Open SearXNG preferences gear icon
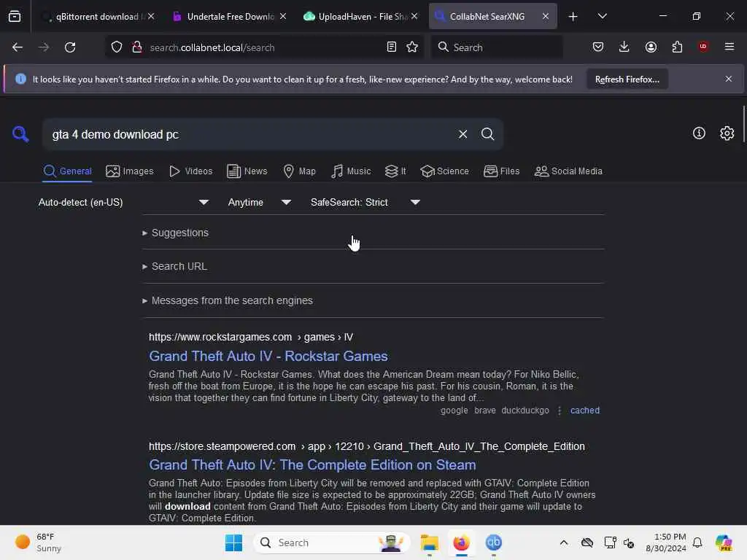 point(727,133)
